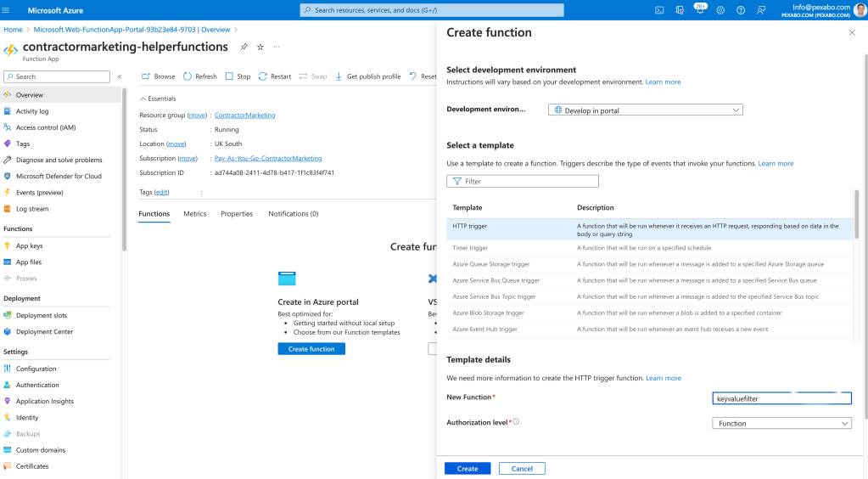The height and width of the screenshot is (479, 868).
Task: Switch to the Properties tab
Action: [237, 214]
